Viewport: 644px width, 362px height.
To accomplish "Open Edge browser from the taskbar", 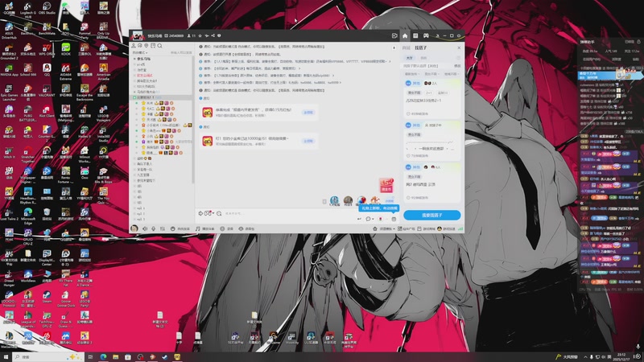I will coord(103,357).
